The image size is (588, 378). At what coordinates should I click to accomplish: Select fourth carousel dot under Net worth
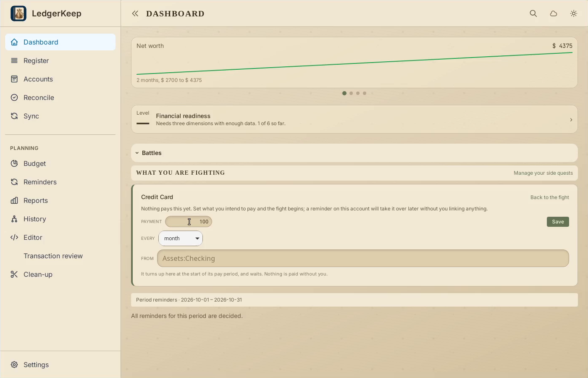point(365,93)
